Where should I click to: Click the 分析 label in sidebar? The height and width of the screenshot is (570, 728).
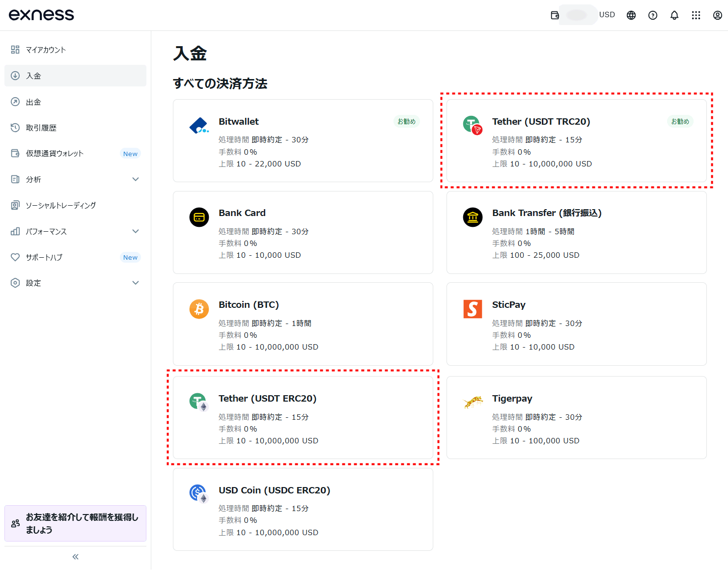point(33,179)
